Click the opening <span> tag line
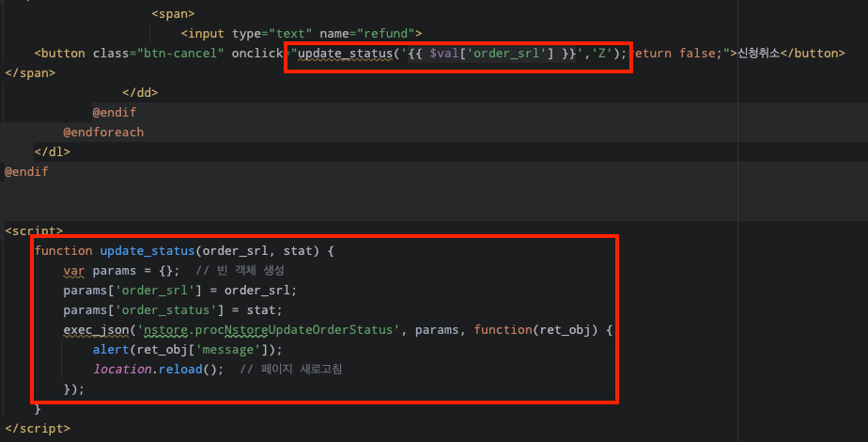 (173, 14)
